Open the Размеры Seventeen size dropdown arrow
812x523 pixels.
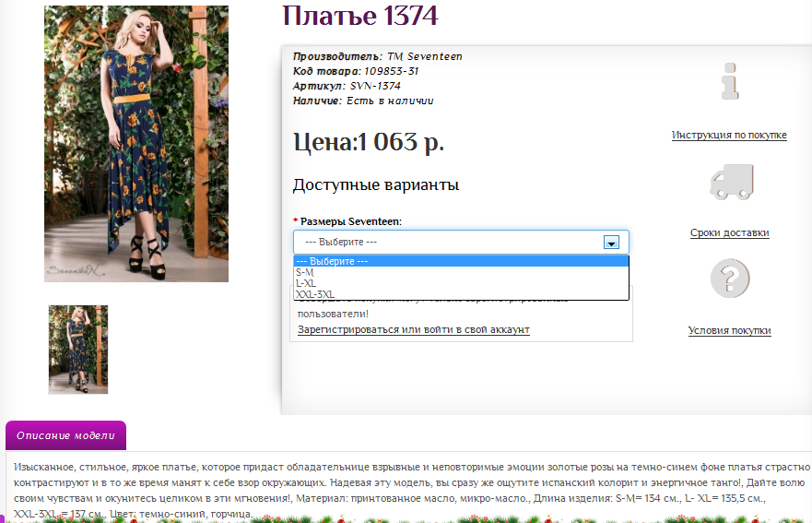tap(611, 242)
